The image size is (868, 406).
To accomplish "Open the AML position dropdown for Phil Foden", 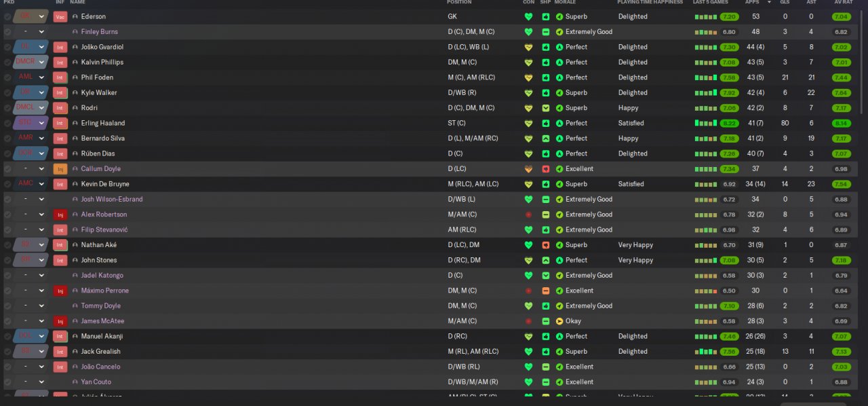I will click(x=41, y=77).
